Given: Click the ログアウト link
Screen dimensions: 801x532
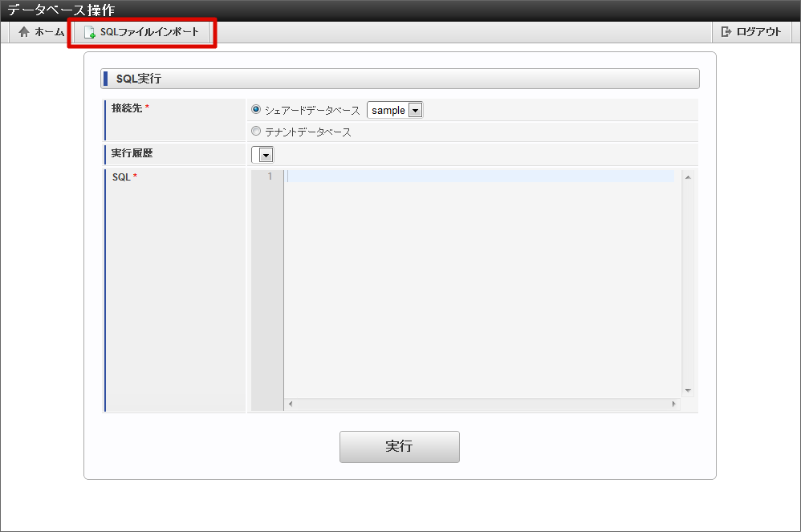Looking at the screenshot, I should (x=751, y=31).
